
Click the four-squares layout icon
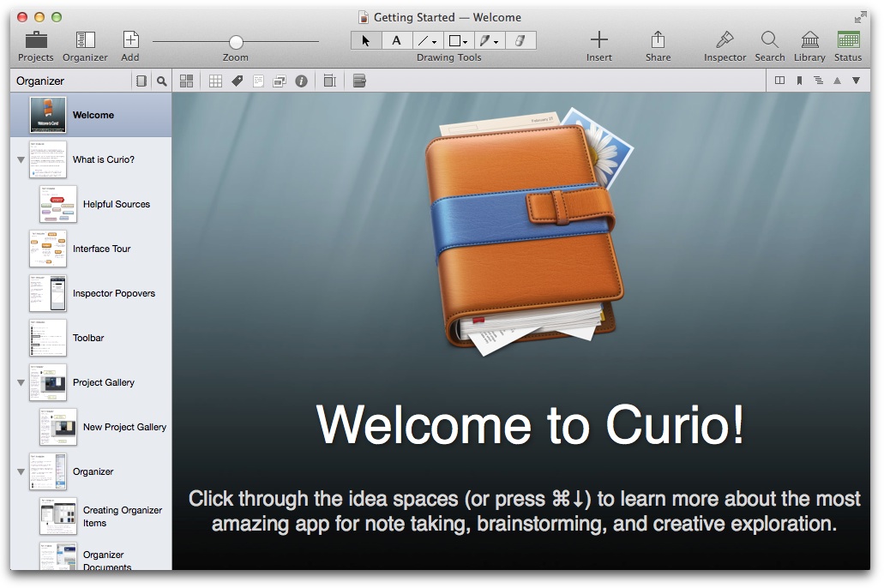point(186,81)
